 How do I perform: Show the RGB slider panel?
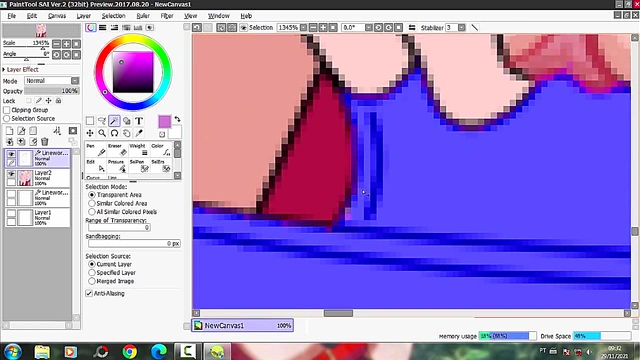pyautogui.click(x=102, y=27)
